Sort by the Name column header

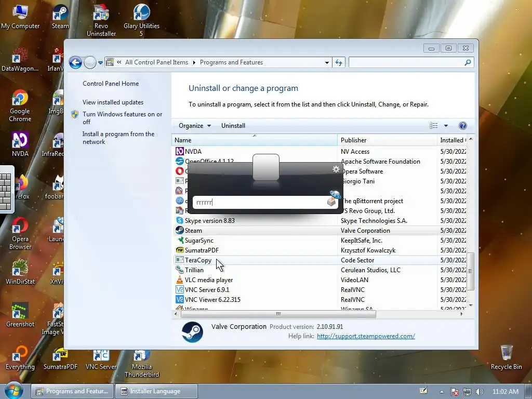pyautogui.click(x=255, y=140)
